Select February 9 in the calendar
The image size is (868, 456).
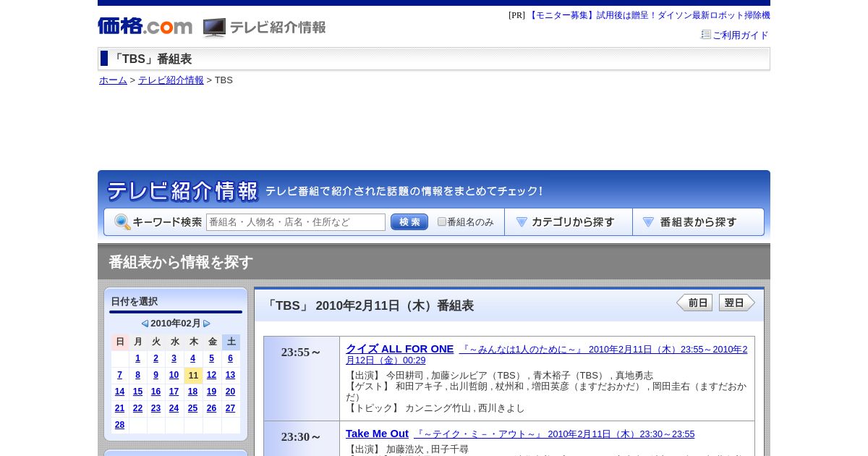pos(156,375)
